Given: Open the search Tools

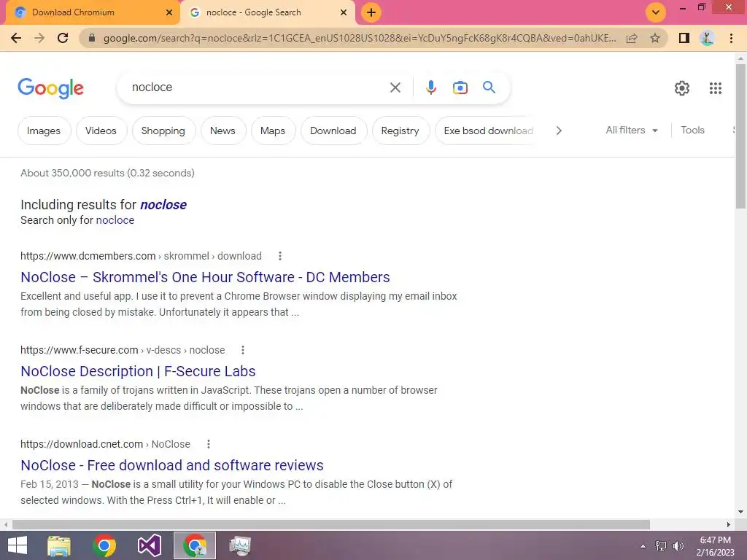Looking at the screenshot, I should click(x=692, y=130).
